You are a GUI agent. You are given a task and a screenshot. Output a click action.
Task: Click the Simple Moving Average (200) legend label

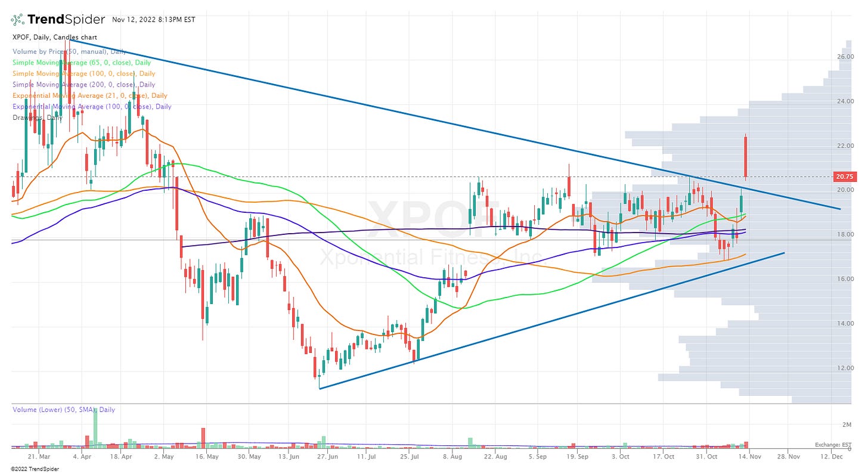(x=83, y=85)
